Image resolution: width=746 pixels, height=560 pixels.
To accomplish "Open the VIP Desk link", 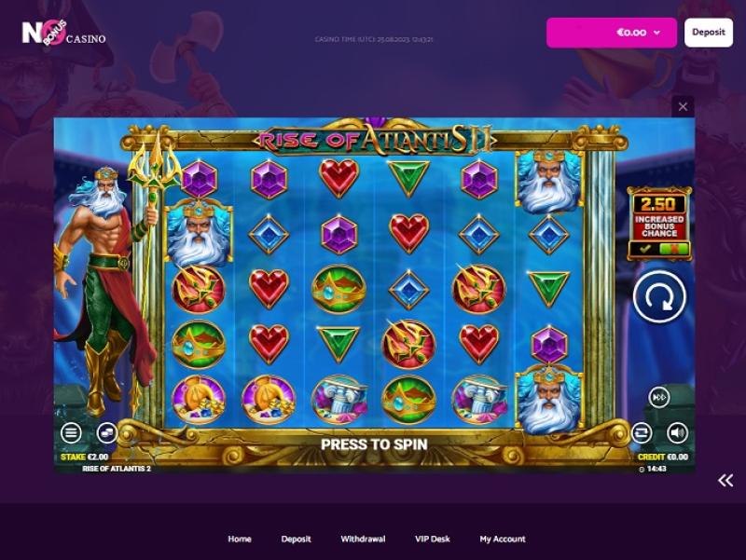I will tap(432, 540).
